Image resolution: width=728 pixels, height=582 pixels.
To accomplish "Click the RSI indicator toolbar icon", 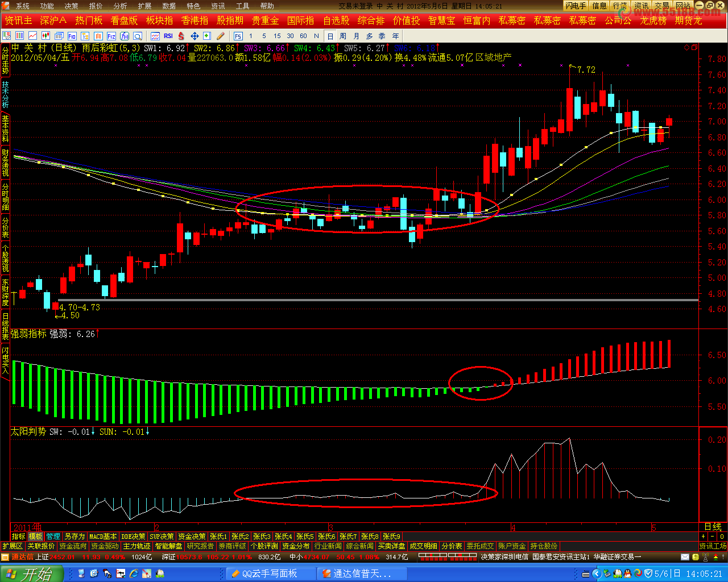I will click(x=168, y=36).
